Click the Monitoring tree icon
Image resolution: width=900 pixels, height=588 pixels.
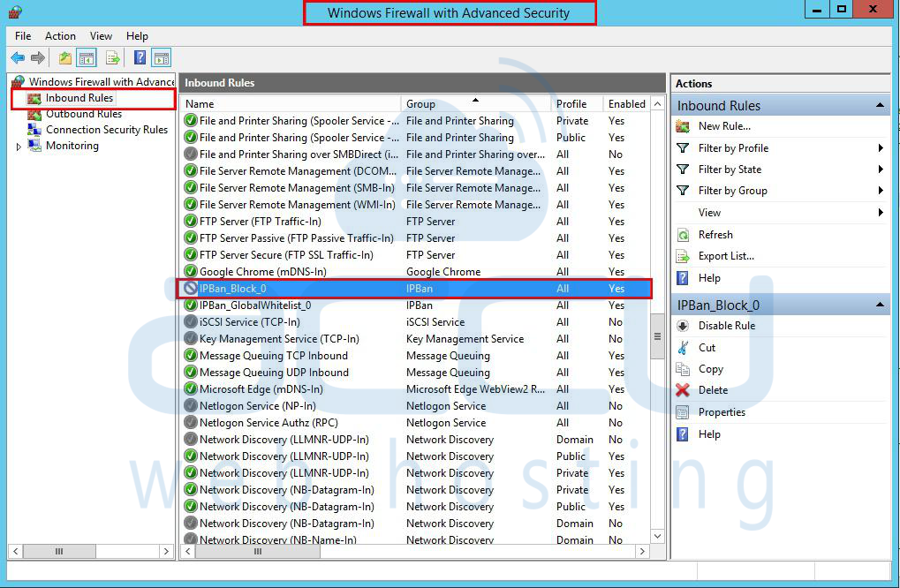point(34,146)
